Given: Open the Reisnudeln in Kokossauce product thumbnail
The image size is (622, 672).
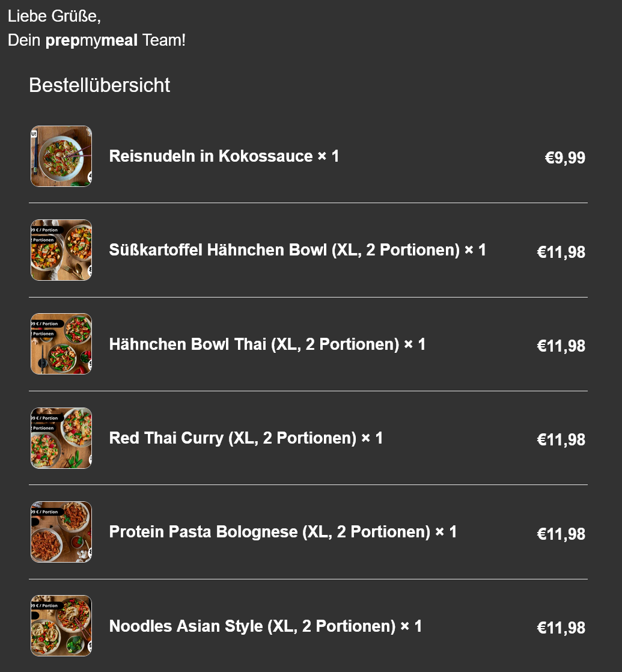Looking at the screenshot, I should (x=61, y=156).
